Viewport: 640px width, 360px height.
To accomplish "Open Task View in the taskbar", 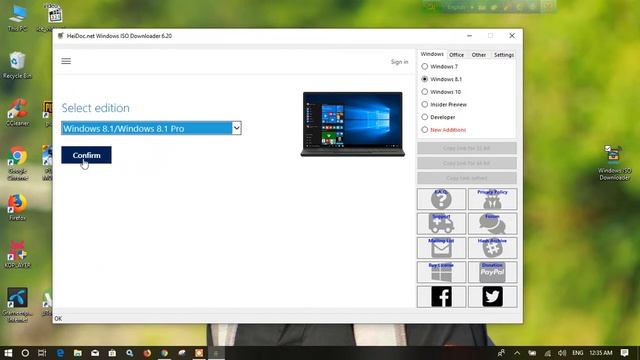I will click(x=42, y=353).
